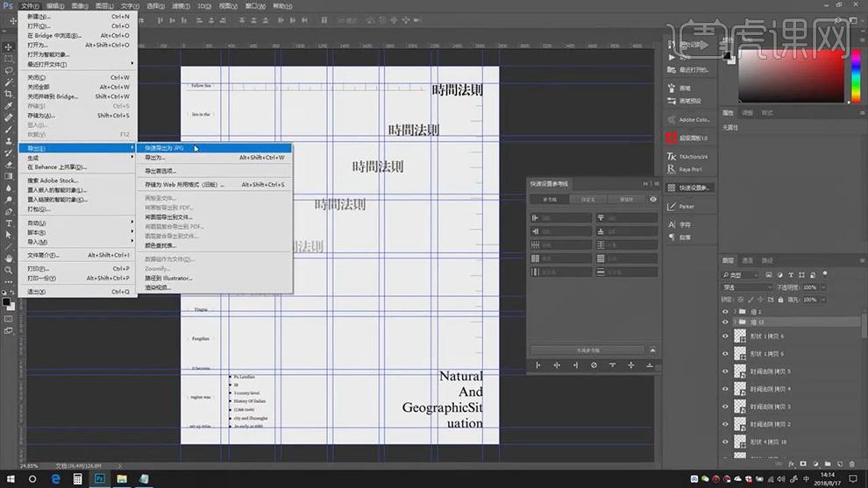Hide the 组 1 layer group
This screenshot has height=488, width=868.
725,311
